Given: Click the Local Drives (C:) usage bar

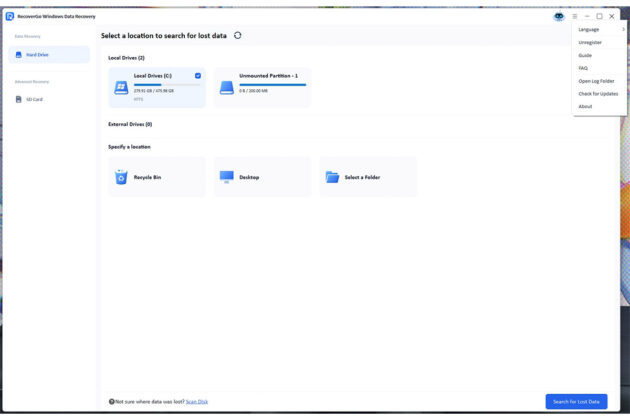Looking at the screenshot, I should pyautogui.click(x=167, y=84).
